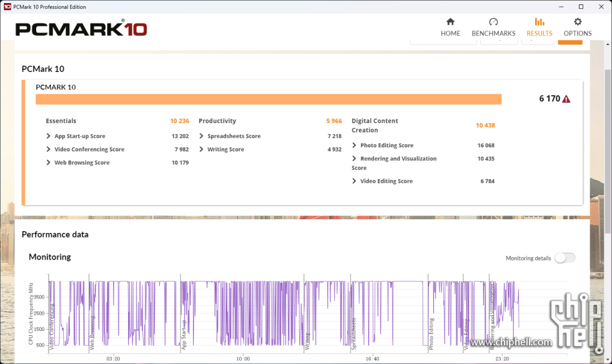The height and width of the screenshot is (364, 612).
Task: Click the PCMark 10 logo in header
Action: (81, 29)
